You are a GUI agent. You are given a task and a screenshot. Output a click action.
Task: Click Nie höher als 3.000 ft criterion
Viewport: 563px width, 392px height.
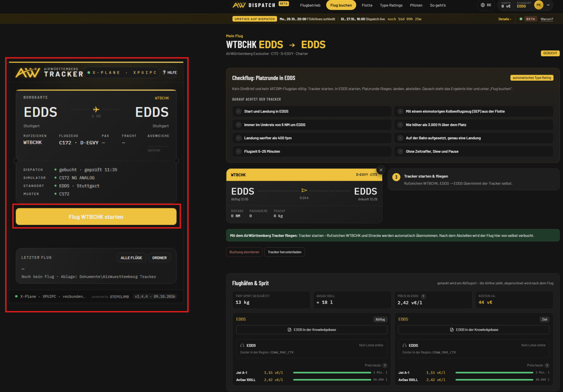pos(474,125)
